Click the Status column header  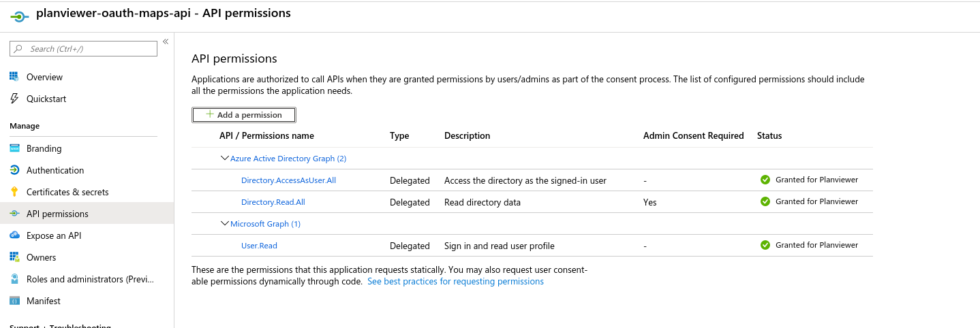click(x=769, y=135)
